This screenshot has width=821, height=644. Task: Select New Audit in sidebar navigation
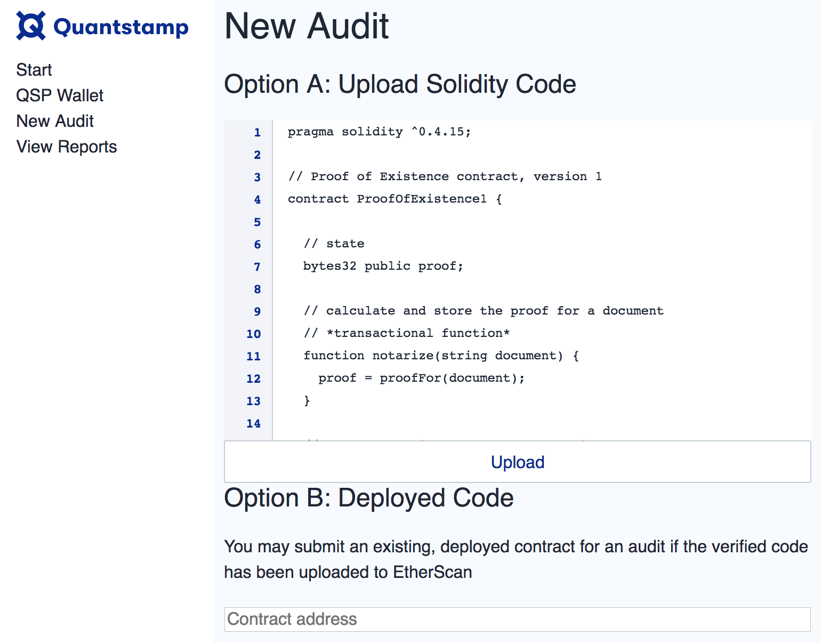(55, 121)
